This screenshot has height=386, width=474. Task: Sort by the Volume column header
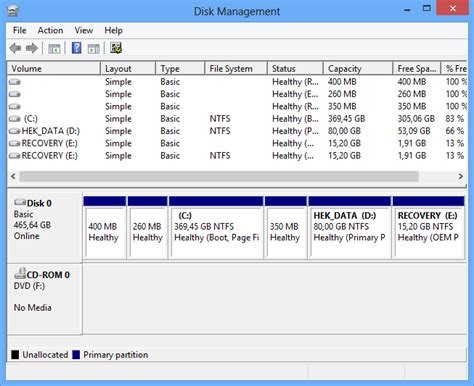coord(54,69)
